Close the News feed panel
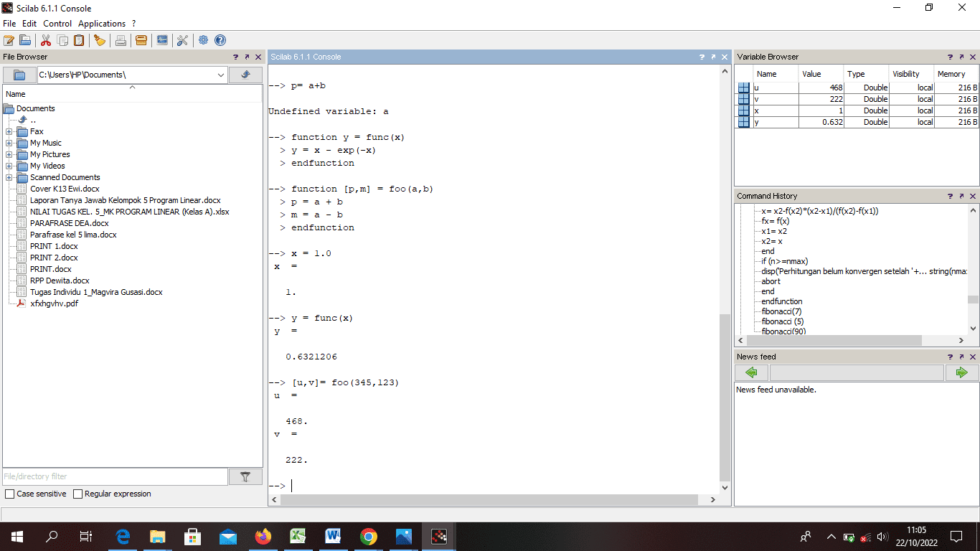 pos(973,357)
